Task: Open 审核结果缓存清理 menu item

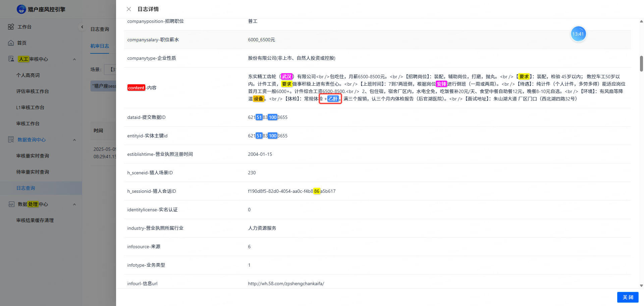Action: [35, 220]
